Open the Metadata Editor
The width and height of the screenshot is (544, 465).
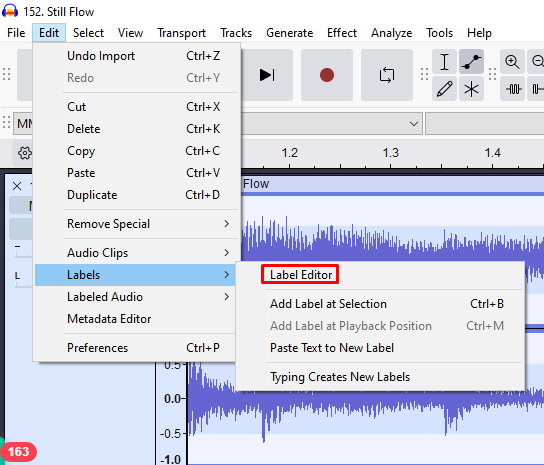pyautogui.click(x=135, y=319)
